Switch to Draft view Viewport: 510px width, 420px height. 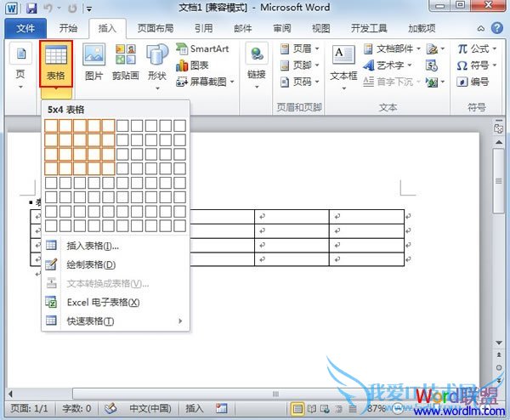point(353,409)
